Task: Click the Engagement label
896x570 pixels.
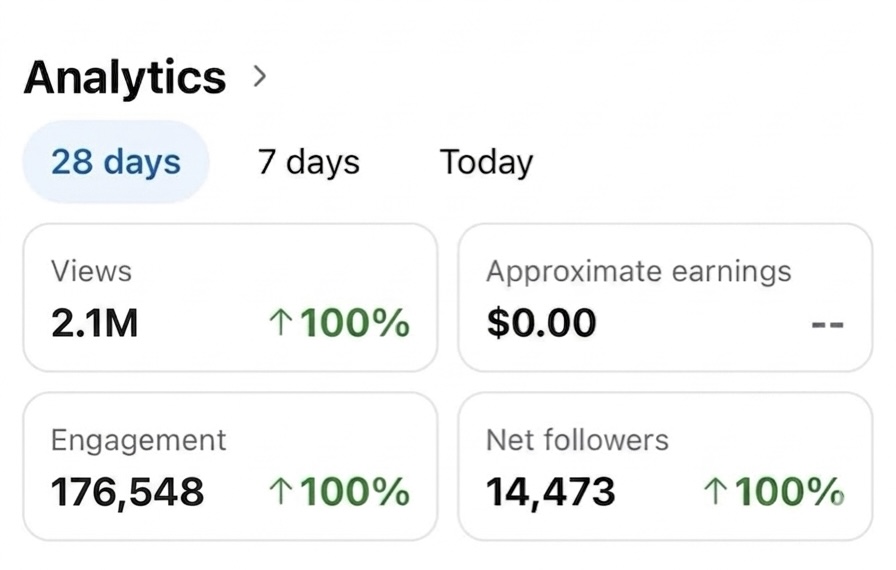Action: (138, 440)
